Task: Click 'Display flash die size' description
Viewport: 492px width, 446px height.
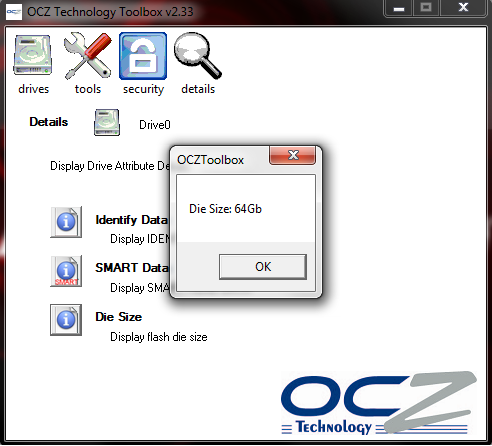Action: [x=159, y=337]
